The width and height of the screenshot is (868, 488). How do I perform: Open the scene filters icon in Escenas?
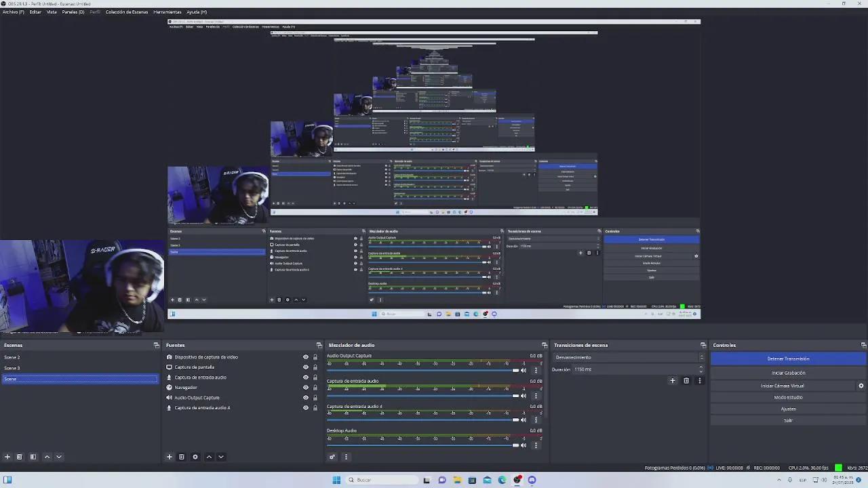coord(33,457)
